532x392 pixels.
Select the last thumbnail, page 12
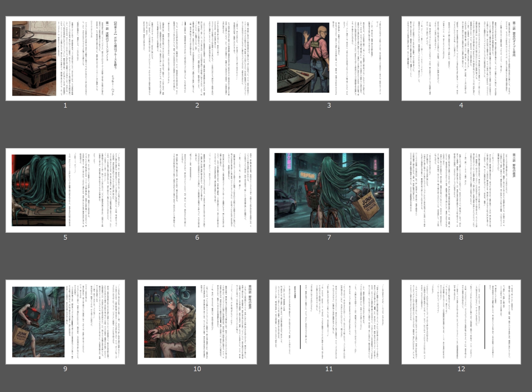[461, 322]
